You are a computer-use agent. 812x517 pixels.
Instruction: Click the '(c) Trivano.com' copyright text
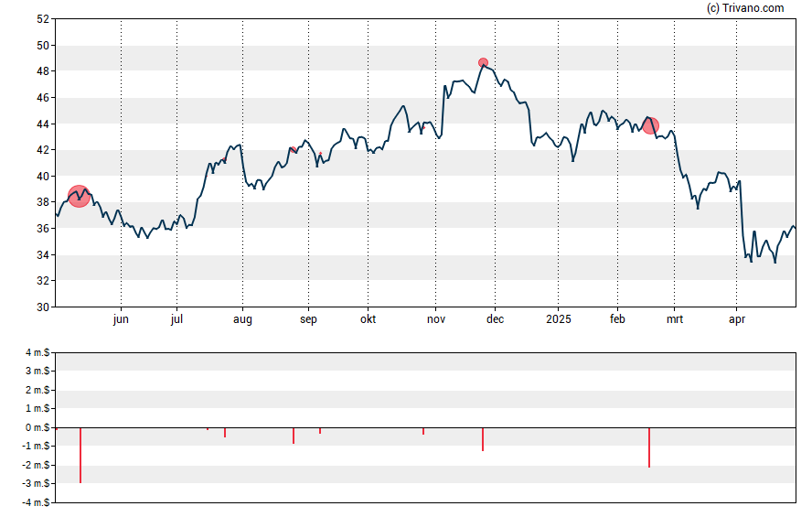coord(745,7)
